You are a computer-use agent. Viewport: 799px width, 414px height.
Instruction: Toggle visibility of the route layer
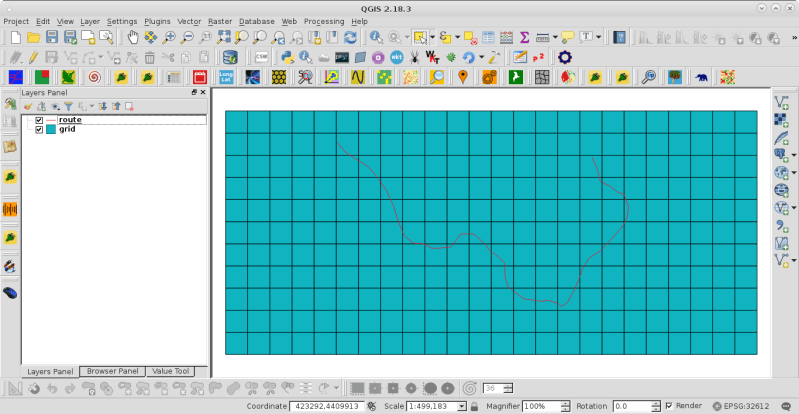(39, 120)
